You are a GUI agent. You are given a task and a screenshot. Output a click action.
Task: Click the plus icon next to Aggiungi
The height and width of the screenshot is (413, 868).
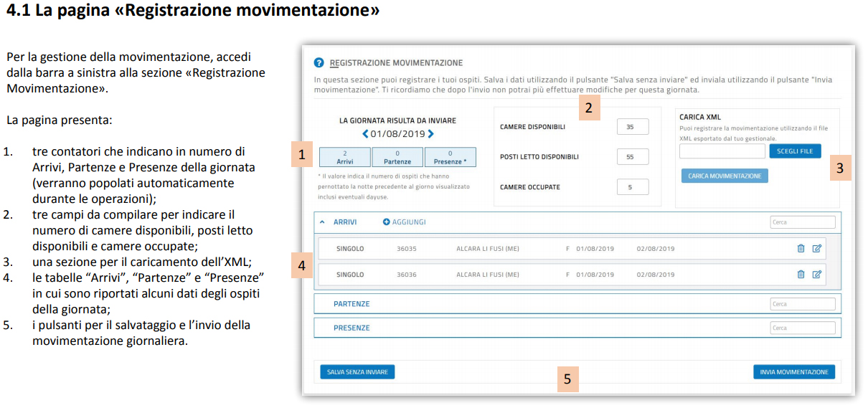386,222
